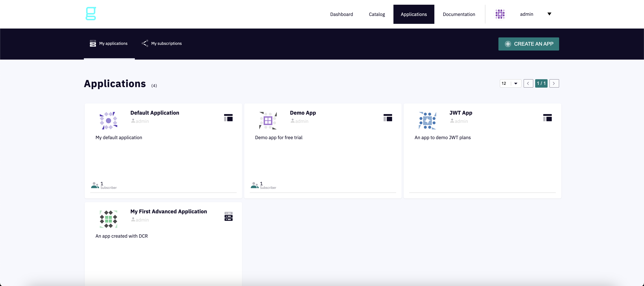The width and height of the screenshot is (644, 286).
Task: Click Demo App's app type icon
Action: [x=388, y=118]
